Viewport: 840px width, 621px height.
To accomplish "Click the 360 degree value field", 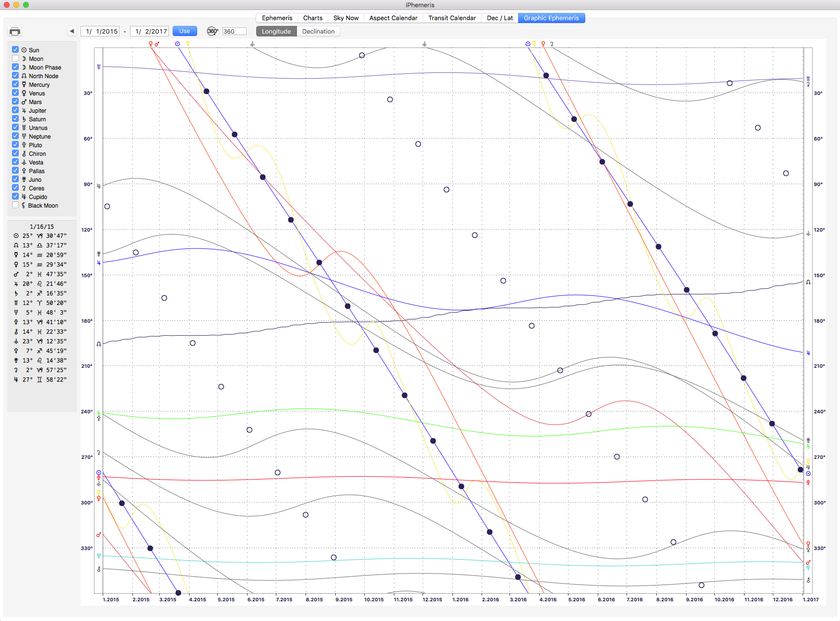I will coord(234,31).
